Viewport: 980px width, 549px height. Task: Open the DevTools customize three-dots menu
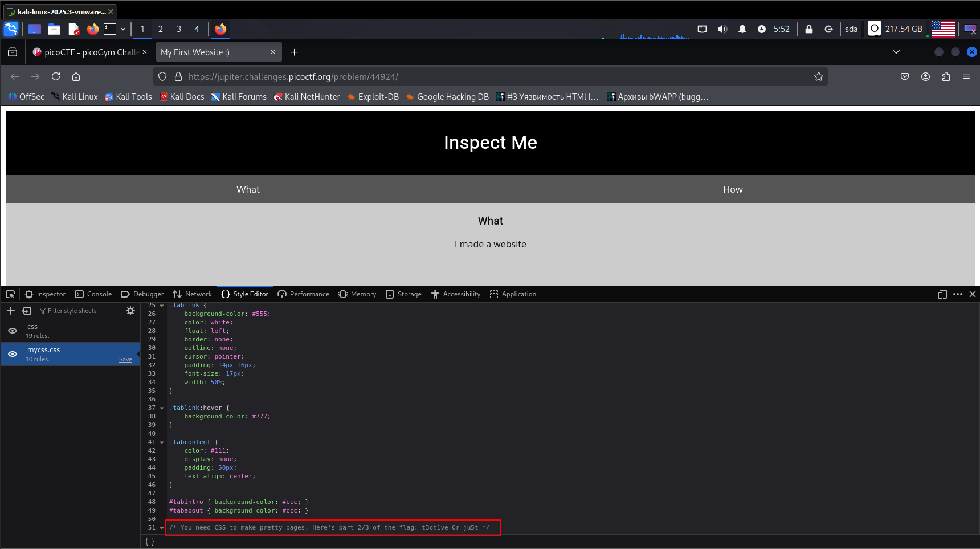click(957, 294)
